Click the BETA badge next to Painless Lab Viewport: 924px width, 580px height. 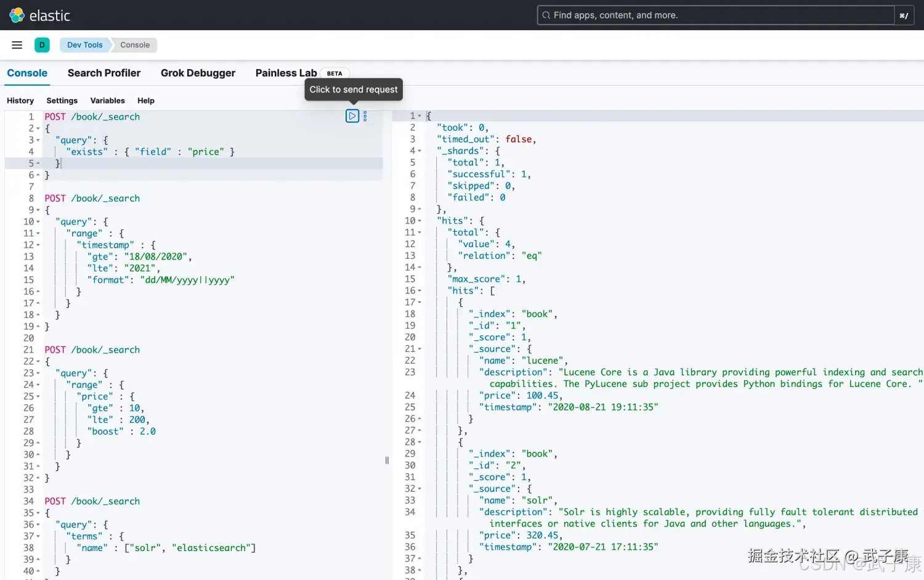click(334, 73)
